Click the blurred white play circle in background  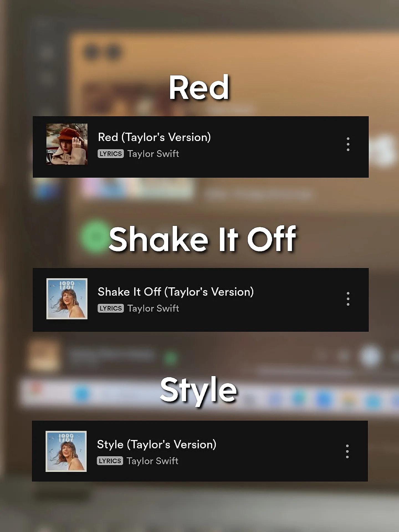pos(370,356)
